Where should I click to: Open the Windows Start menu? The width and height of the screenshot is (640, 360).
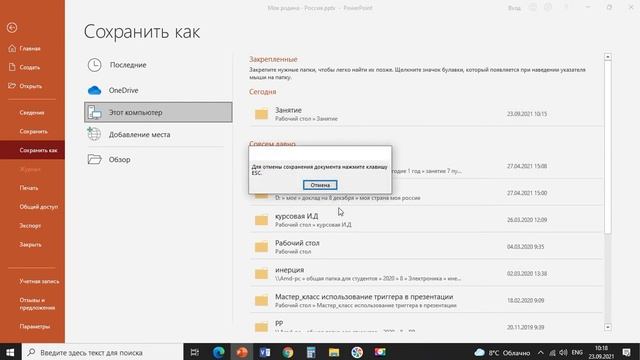[x=11, y=352]
